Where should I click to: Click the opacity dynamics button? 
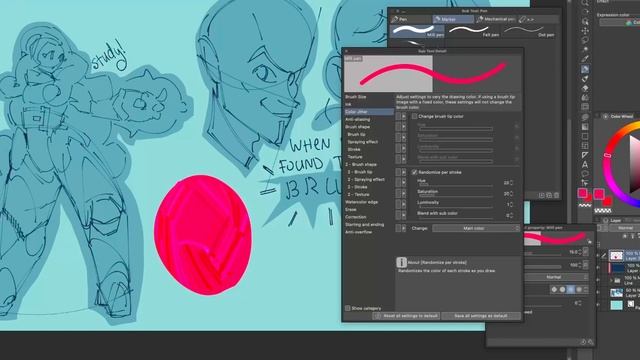(585, 265)
